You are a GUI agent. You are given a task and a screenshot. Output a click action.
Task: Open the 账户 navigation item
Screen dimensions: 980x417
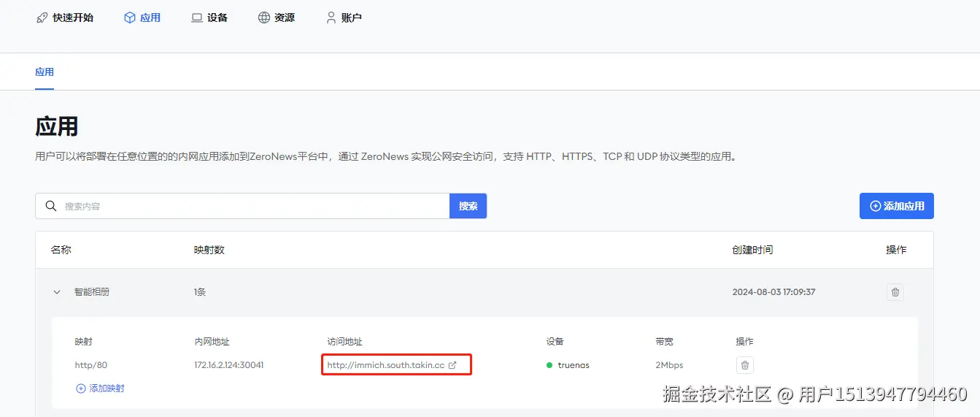(x=344, y=18)
